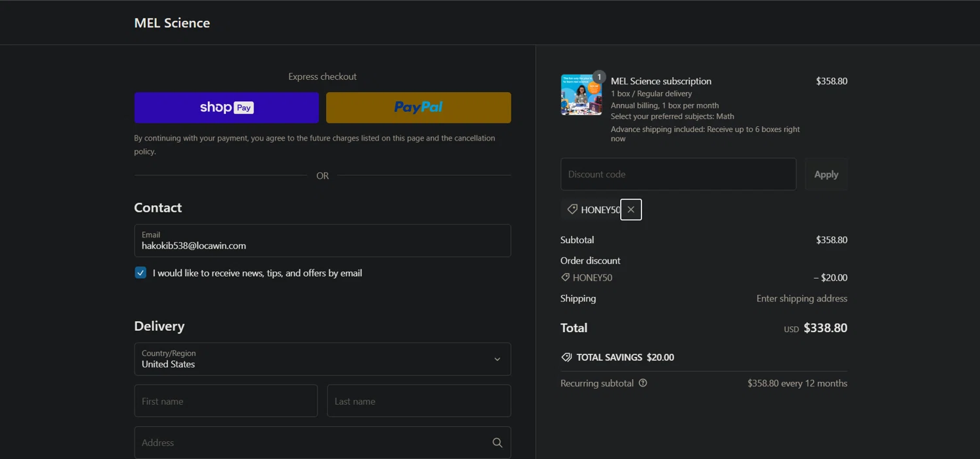Focus the Last name field
The width and height of the screenshot is (980, 459).
coord(419,401)
